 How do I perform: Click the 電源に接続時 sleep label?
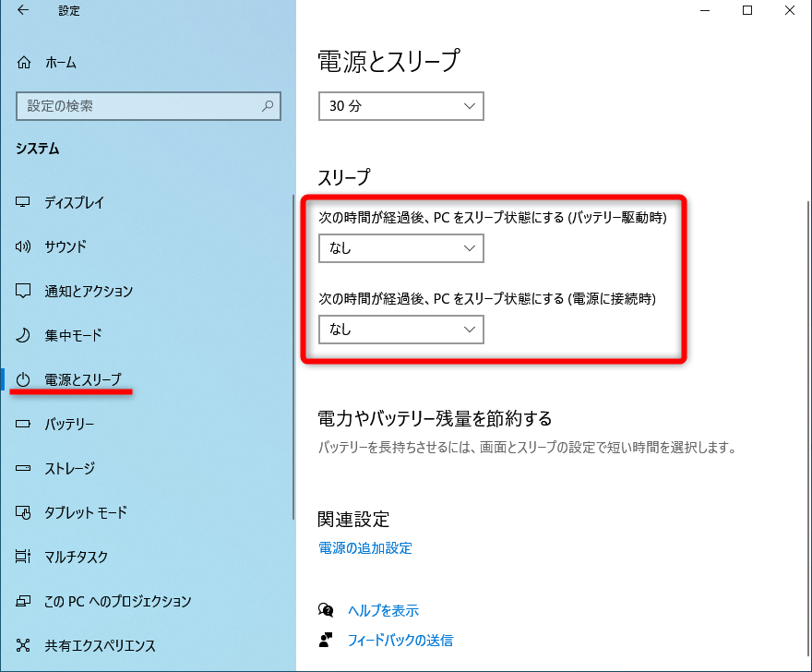point(487,299)
